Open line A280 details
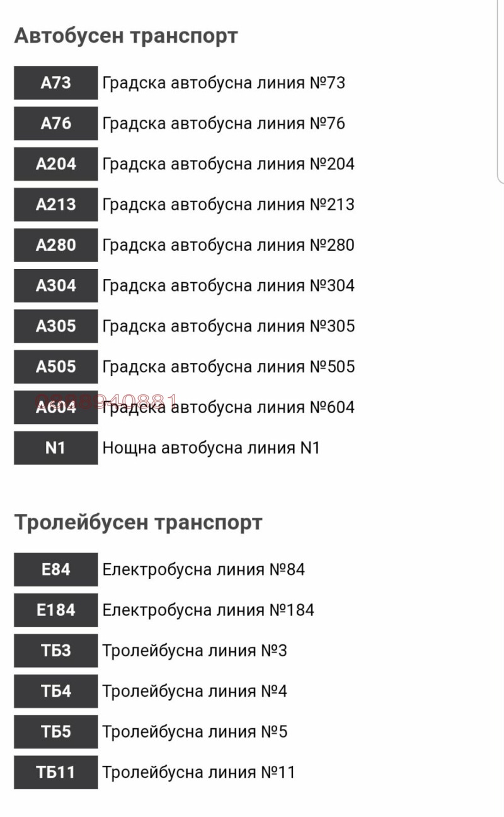This screenshot has width=504, height=817. pos(55,245)
